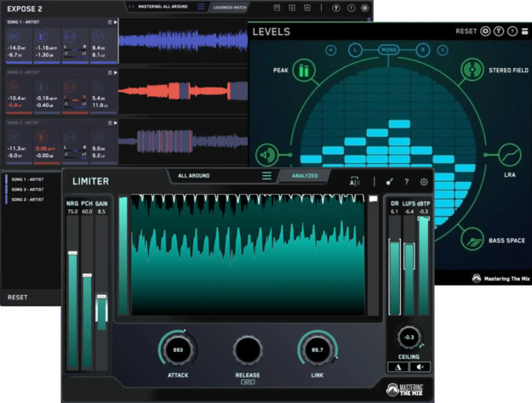This screenshot has width=532, height=403.
Task: Click notes icon on Song 1 - Artist header
Action: pyautogui.click(x=110, y=22)
